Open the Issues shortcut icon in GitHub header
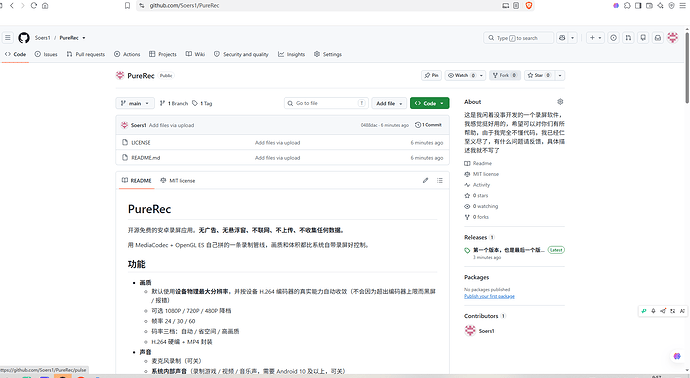This screenshot has width=690, height=378. [x=613, y=38]
